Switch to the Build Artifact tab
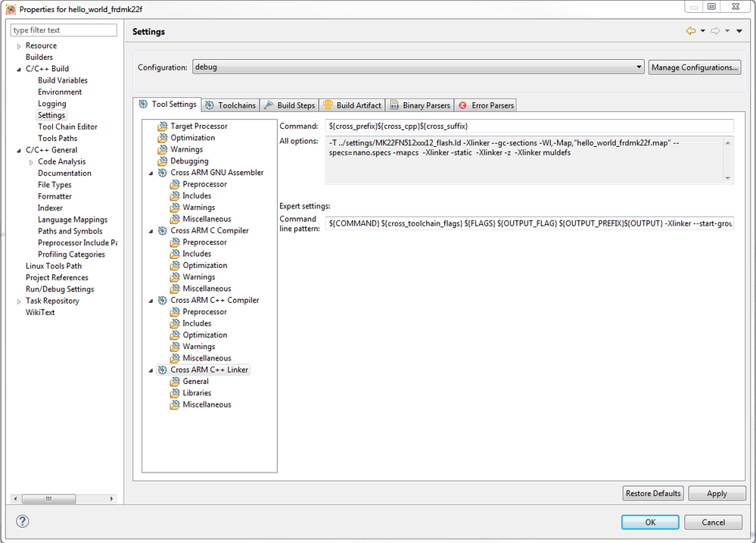This screenshot has height=543, width=756. pyautogui.click(x=353, y=105)
